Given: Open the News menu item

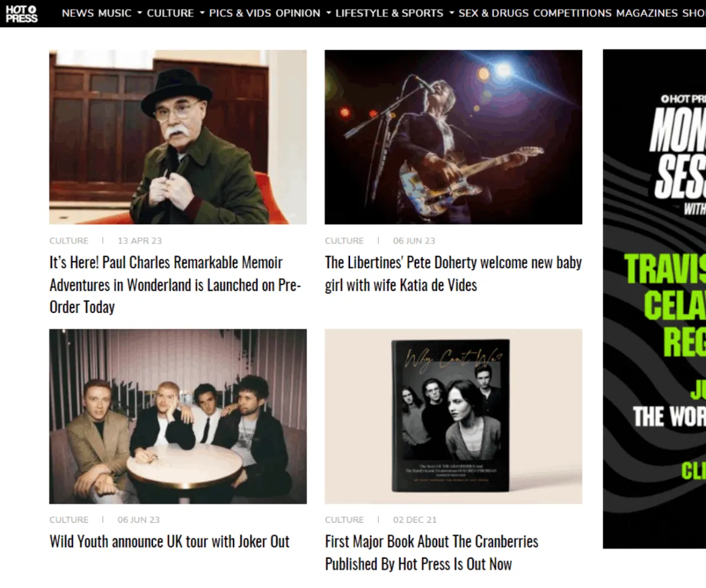Looking at the screenshot, I should tap(78, 13).
